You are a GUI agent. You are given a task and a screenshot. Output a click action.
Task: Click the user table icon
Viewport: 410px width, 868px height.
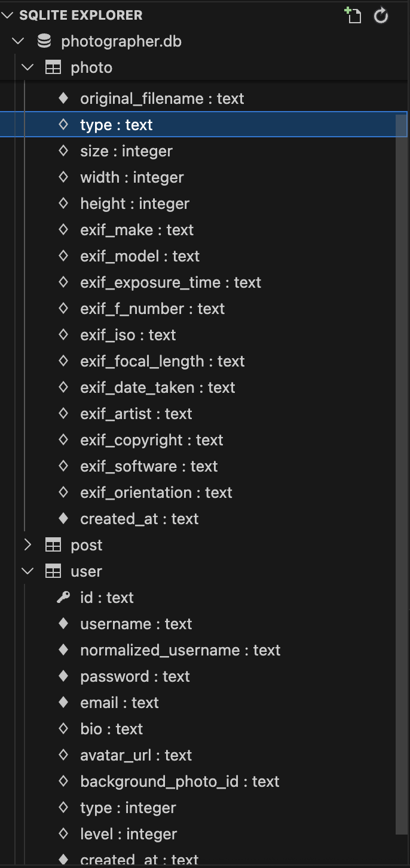[x=53, y=571]
